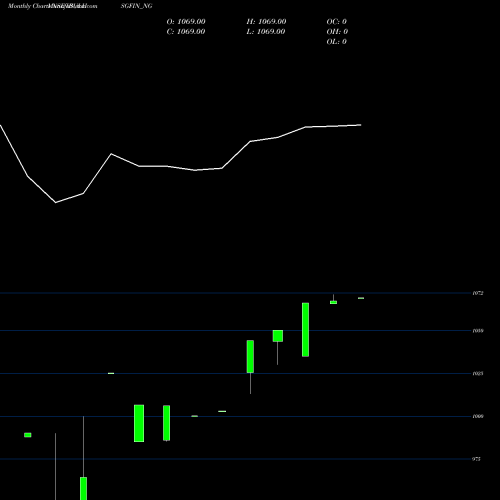
Task: Click the SGFIN_NG symbol label
Action: point(137,6)
